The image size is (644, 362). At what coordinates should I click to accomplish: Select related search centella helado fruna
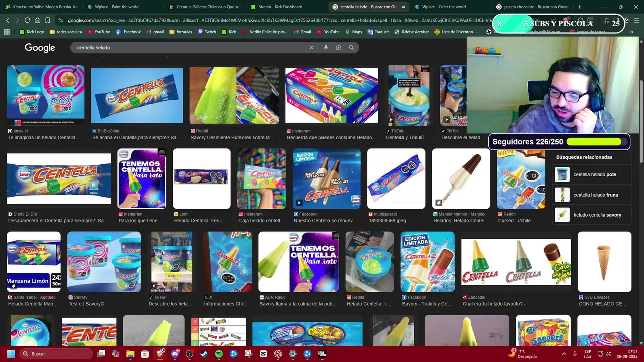(x=592, y=195)
